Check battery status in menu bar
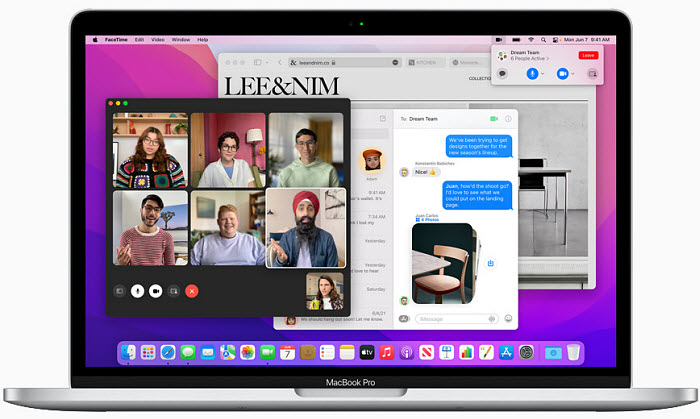 tap(517, 40)
